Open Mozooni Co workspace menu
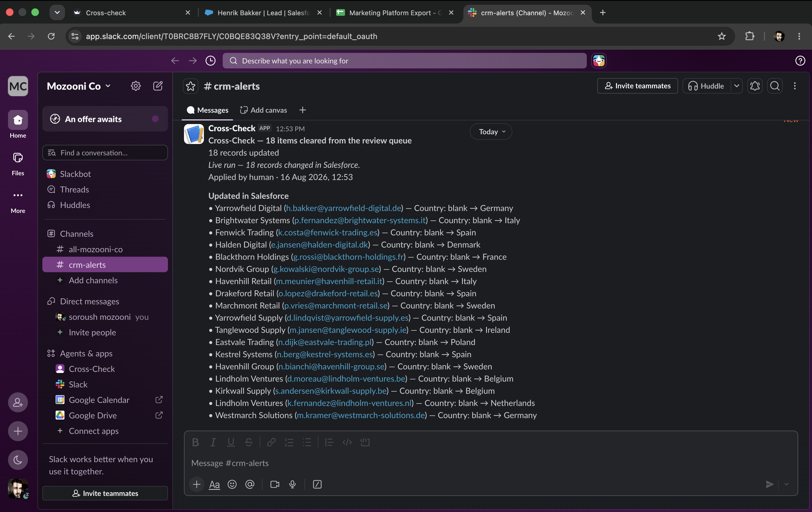Viewport: 812px width, 512px height. tap(79, 86)
